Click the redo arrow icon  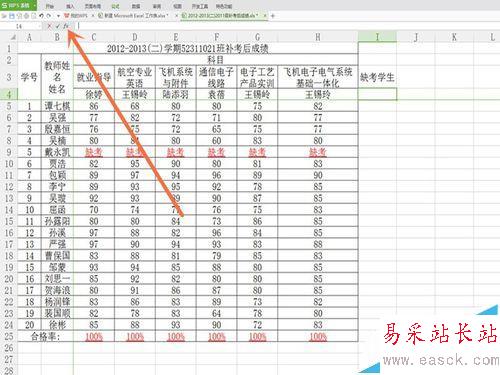point(49,16)
